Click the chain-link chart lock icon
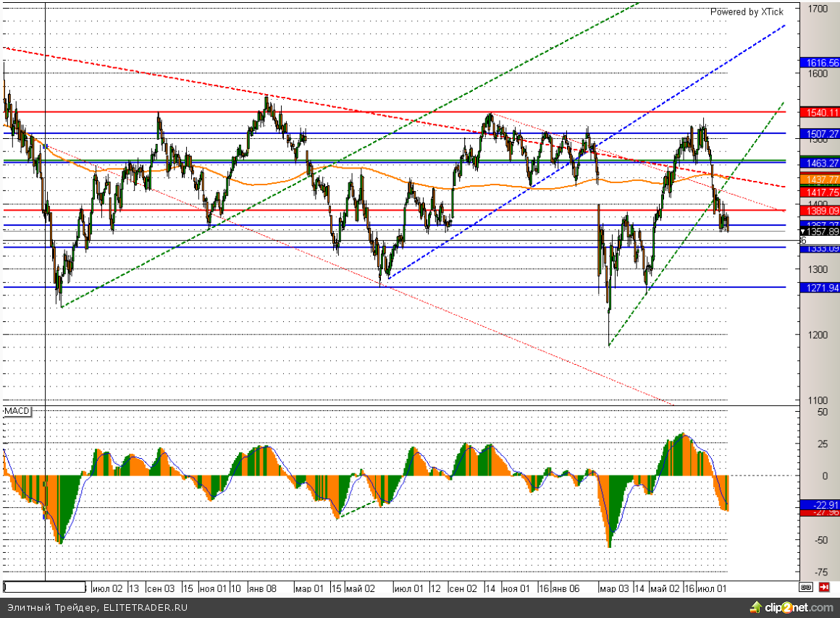Viewport: 840px width, 618px height. point(806,588)
